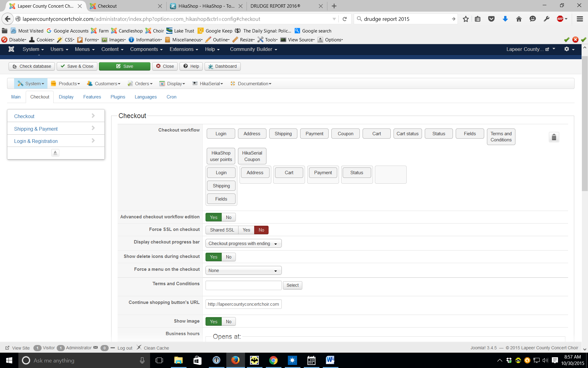
Task: Bookmark page with star icon
Action: (466, 19)
